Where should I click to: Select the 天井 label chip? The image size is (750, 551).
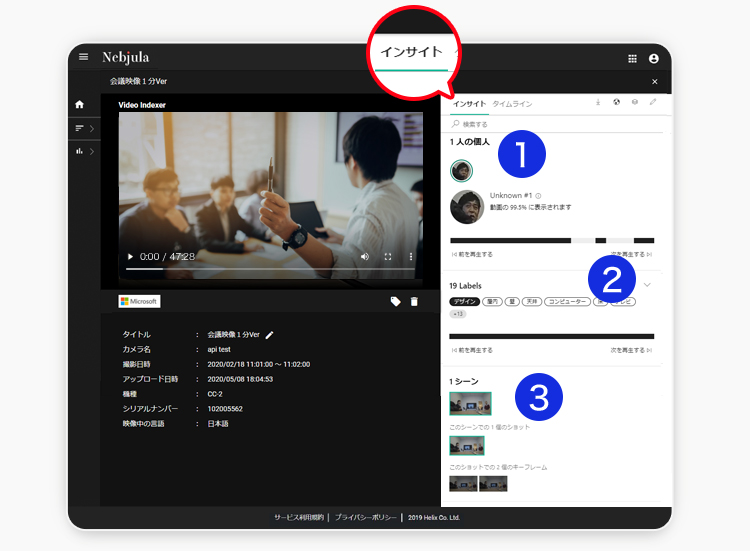[531, 301]
